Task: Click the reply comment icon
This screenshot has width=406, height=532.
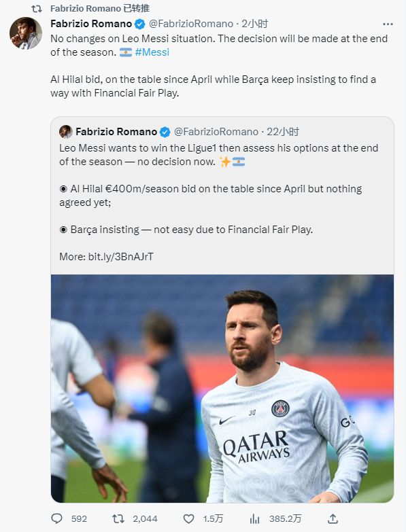Action: [56, 518]
